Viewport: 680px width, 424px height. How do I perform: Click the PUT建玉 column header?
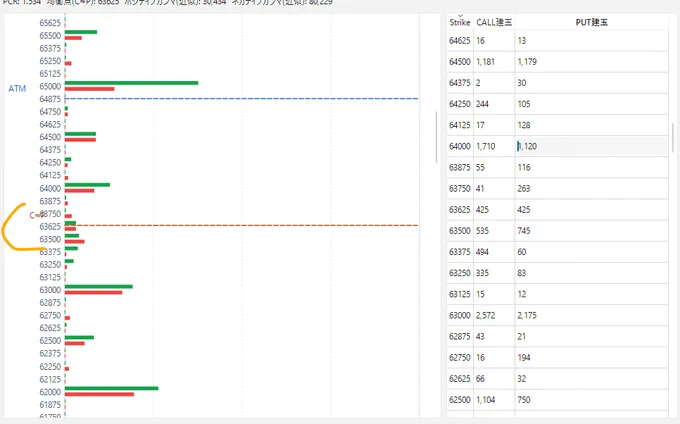click(592, 23)
